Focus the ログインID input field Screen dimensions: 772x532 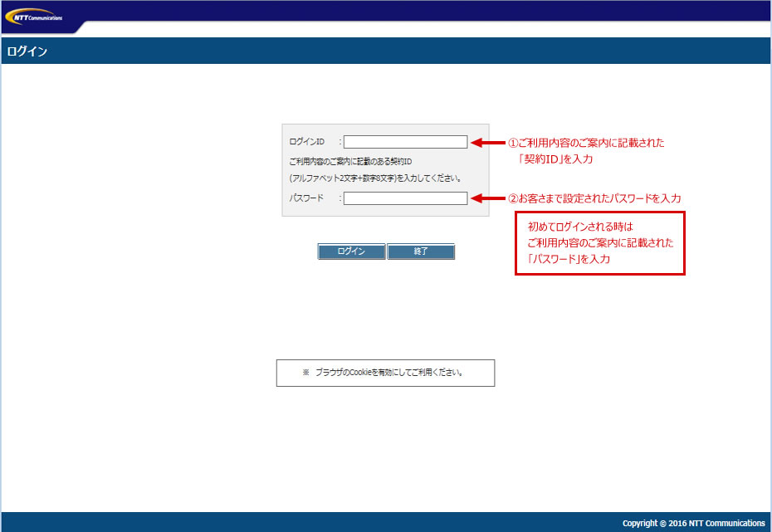click(x=405, y=142)
